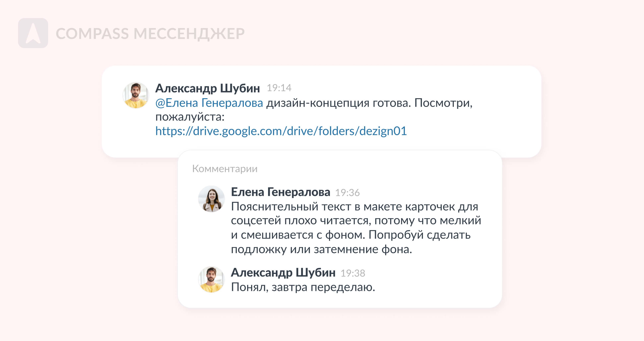Click the Александр Шубин name above the 19:14 message
The width and height of the screenshot is (644, 341).
(x=207, y=88)
